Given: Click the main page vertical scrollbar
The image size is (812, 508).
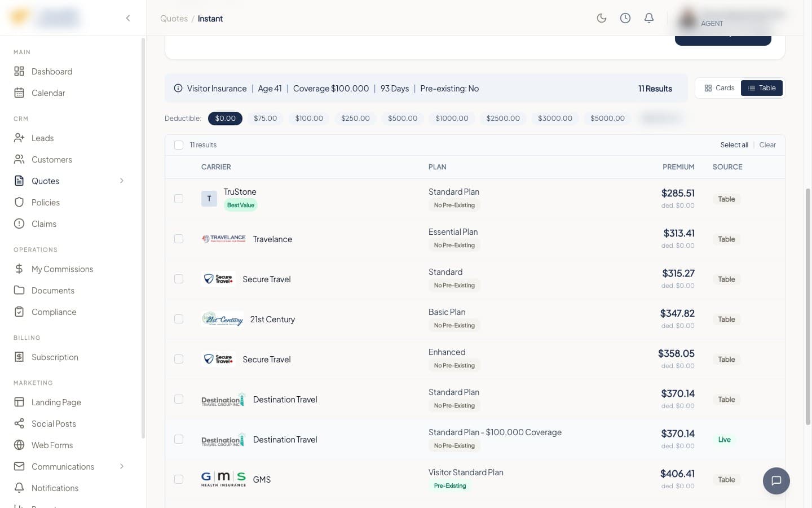Looking at the screenshot, I should point(807,306).
